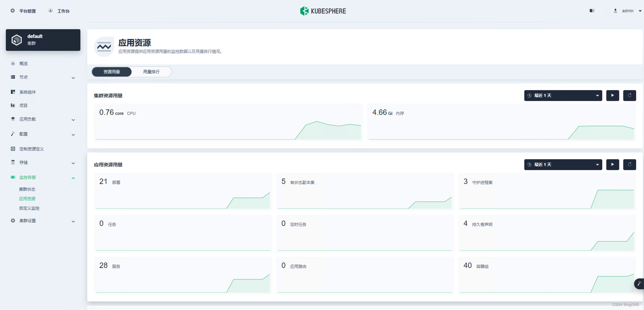Open 自定义监控 custom monitoring submenu
This screenshot has height=310, width=644.
[x=29, y=208]
